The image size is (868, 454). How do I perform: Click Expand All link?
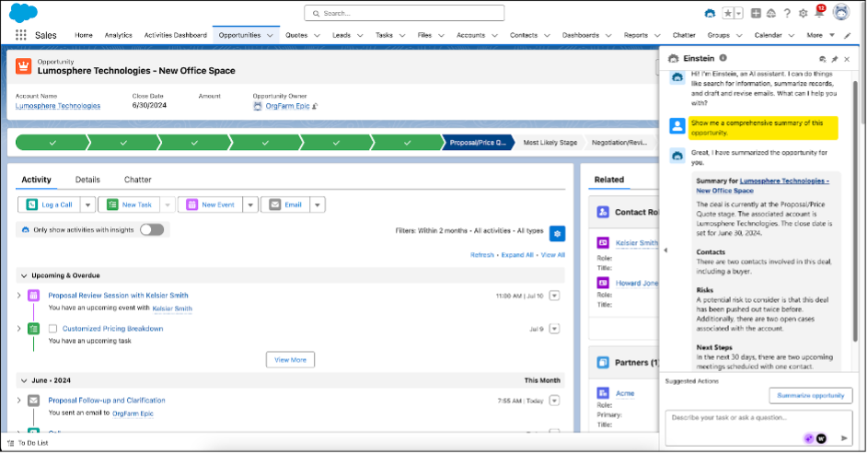point(517,255)
